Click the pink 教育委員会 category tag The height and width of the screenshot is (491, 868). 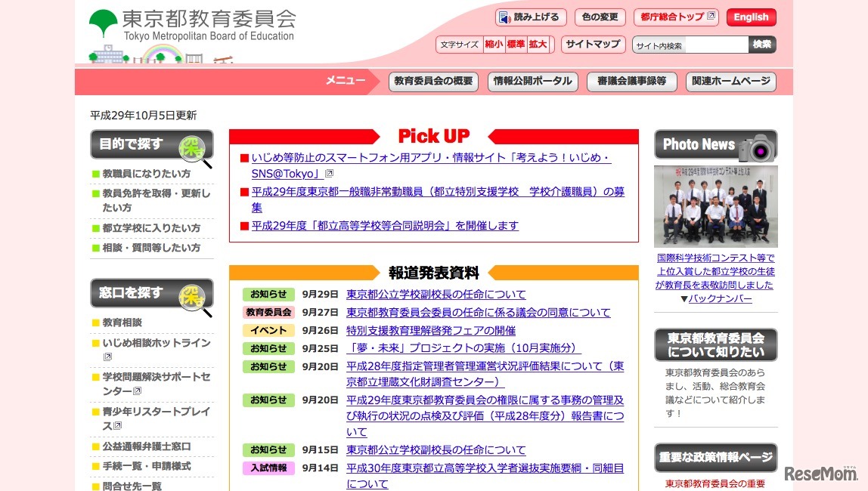tap(268, 313)
